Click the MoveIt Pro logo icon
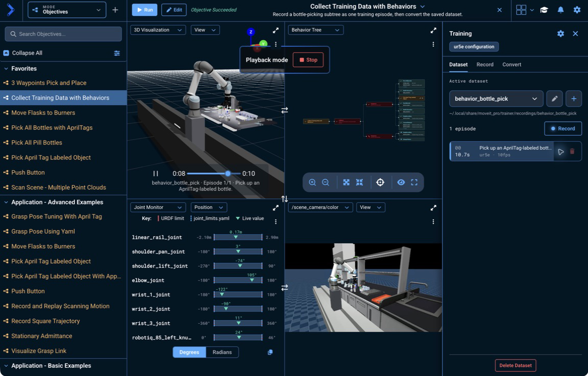 click(11, 10)
